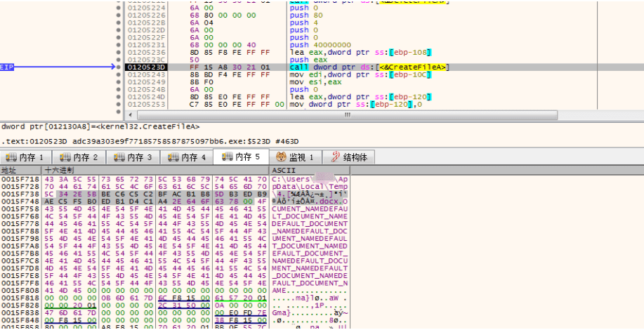
Task: Select memory dump address 0015F718
Action: (20, 179)
